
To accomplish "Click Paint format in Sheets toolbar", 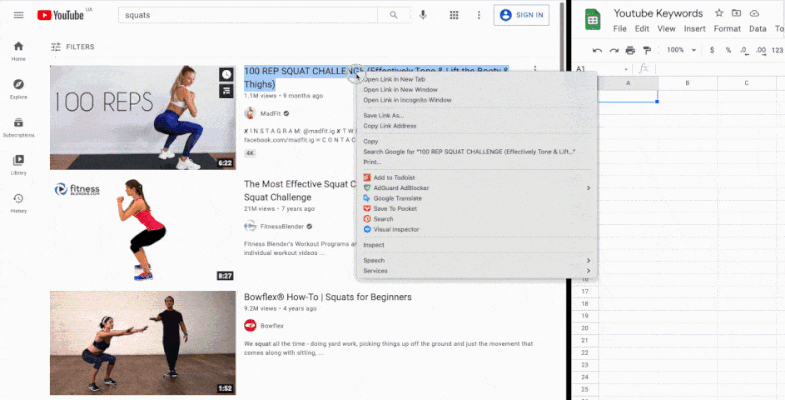I will [647, 50].
